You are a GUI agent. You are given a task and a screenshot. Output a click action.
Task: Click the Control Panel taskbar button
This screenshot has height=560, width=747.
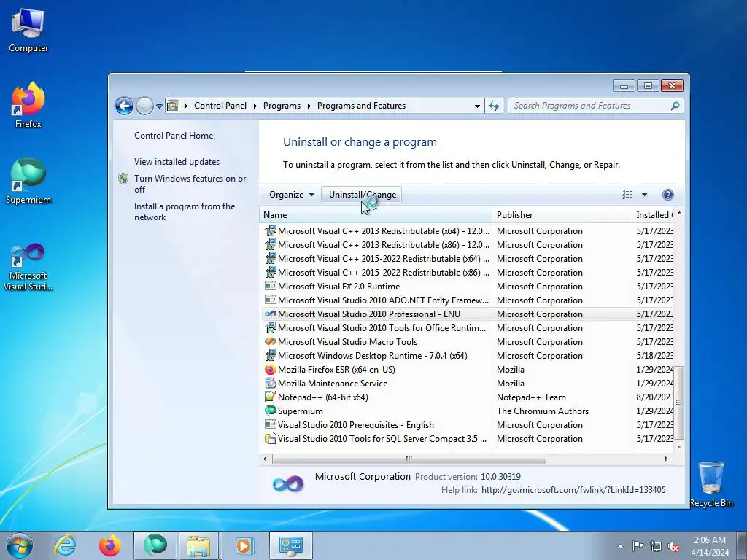(x=290, y=545)
